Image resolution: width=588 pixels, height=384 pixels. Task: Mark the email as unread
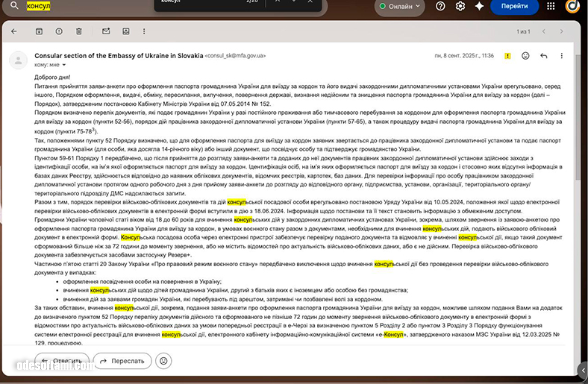click(106, 31)
